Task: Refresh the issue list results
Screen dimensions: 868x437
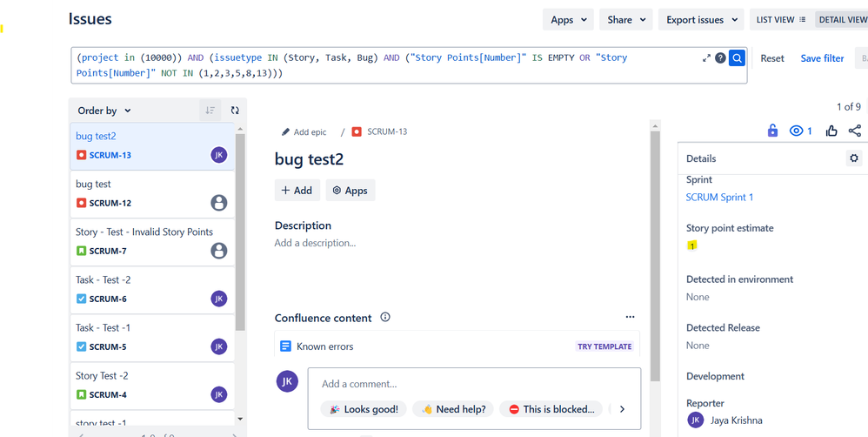Action: [235, 111]
